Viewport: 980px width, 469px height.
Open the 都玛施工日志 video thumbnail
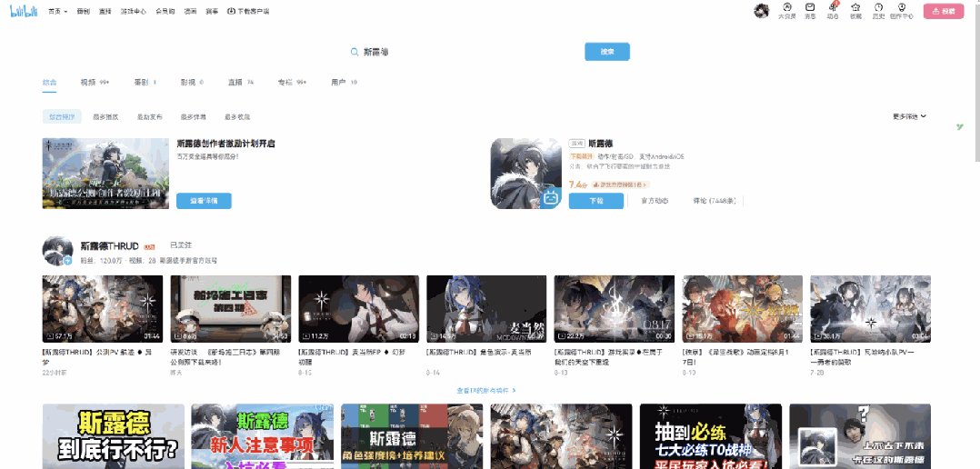231,309
